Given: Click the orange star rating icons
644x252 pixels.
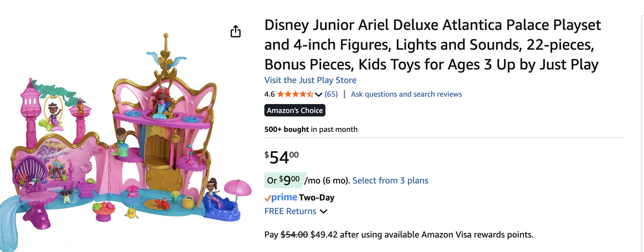Looking at the screenshot, I should [x=295, y=94].
